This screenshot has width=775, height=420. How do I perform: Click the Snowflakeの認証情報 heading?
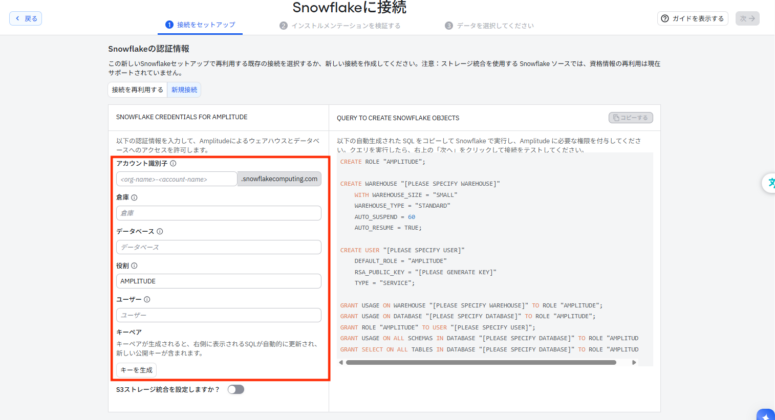coord(149,49)
